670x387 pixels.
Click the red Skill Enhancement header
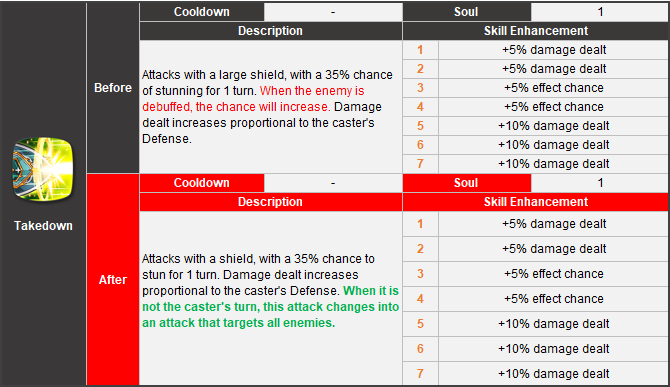pyautogui.click(x=536, y=202)
